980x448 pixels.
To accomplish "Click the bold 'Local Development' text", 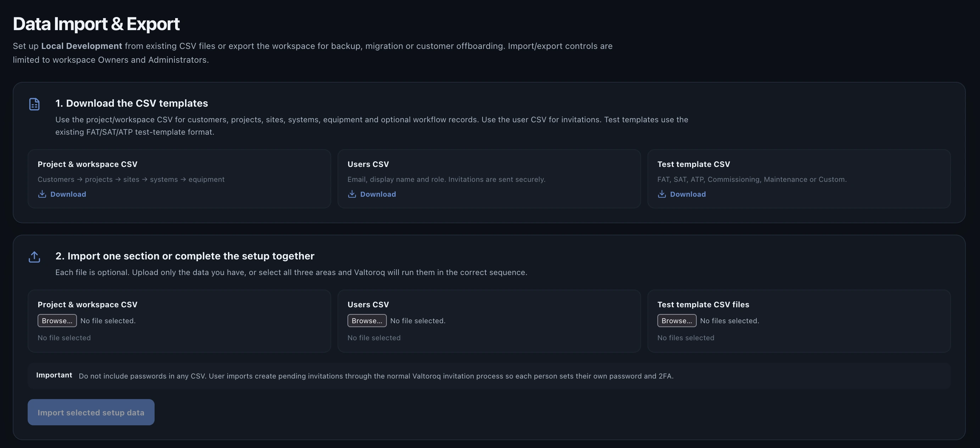I will (x=82, y=46).
